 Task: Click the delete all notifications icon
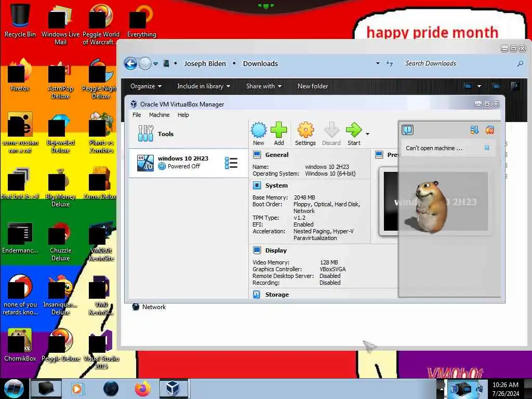tap(489, 129)
